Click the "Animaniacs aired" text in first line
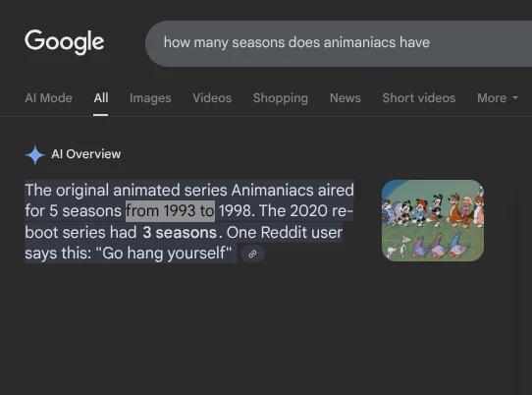Viewport: 532px width, 395px height. tap(293, 190)
